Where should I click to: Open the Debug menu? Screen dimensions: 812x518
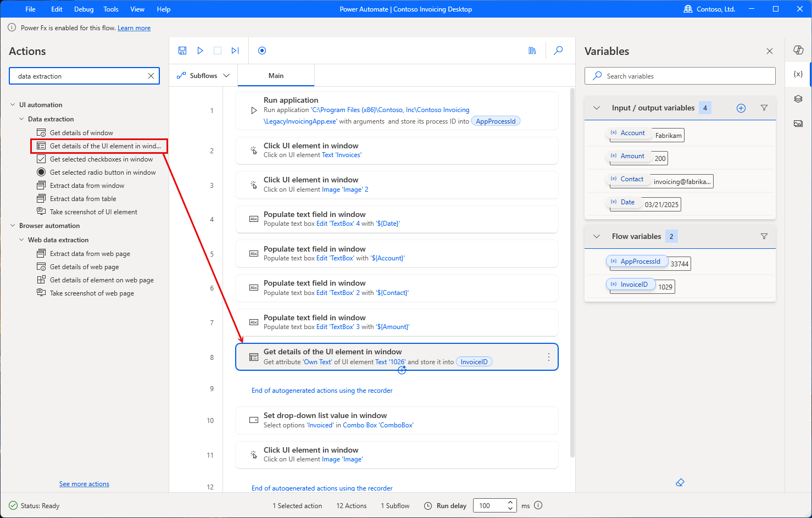point(84,9)
